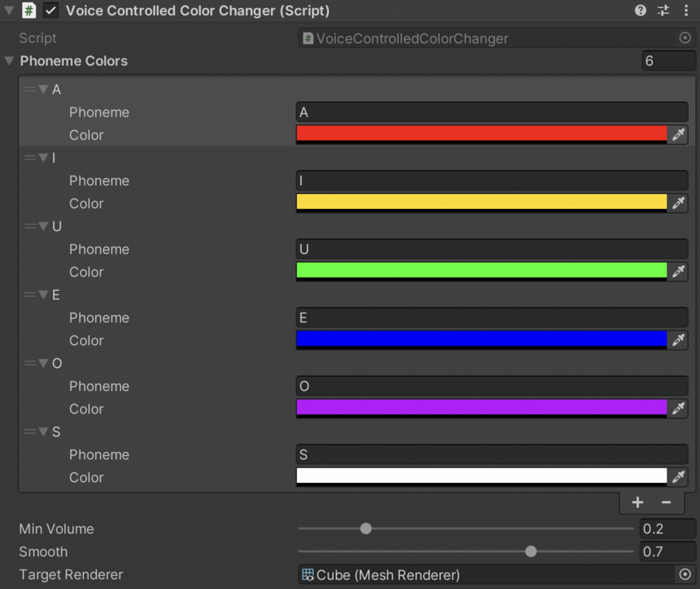Click the eyedropper for phoneme A color
The height and width of the screenshot is (589, 700).
click(x=678, y=134)
